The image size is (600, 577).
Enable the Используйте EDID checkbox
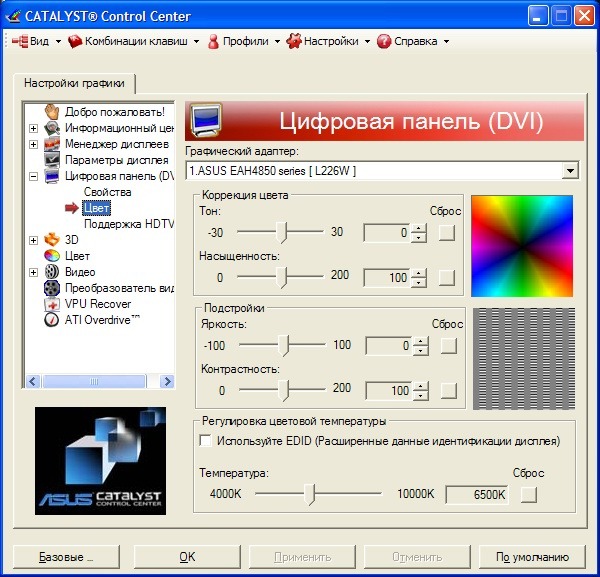[205, 441]
